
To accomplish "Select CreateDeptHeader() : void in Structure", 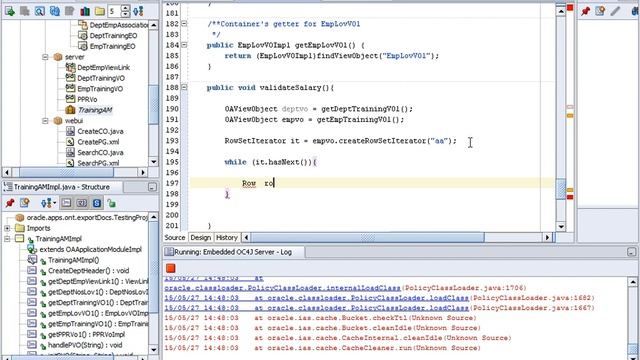I will [88, 271].
